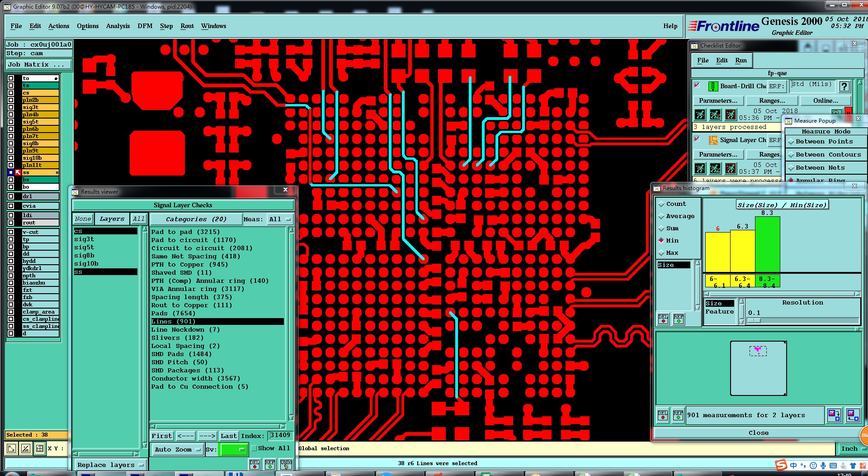This screenshot has height=476, width=868.
Task: Click Close button in Results histogram
Action: click(x=758, y=433)
